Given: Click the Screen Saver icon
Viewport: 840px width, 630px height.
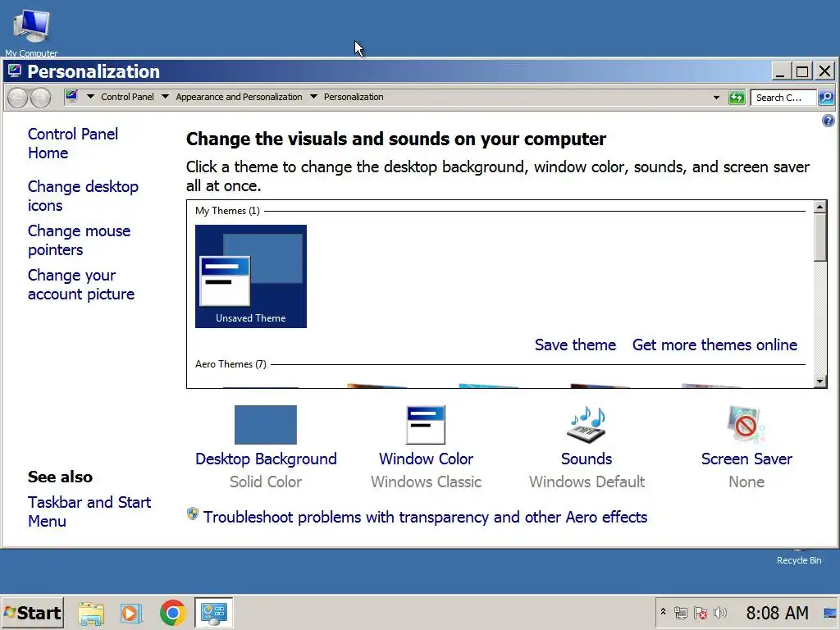Looking at the screenshot, I should click(x=746, y=424).
